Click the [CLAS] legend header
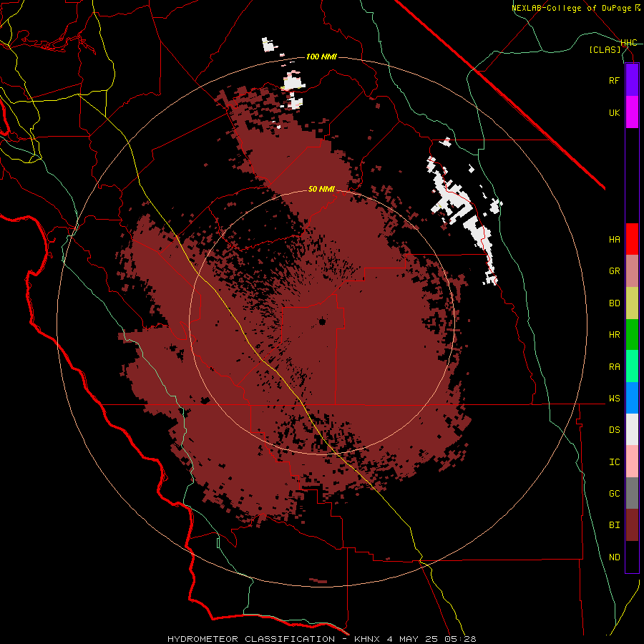644x644 pixels. (605, 50)
